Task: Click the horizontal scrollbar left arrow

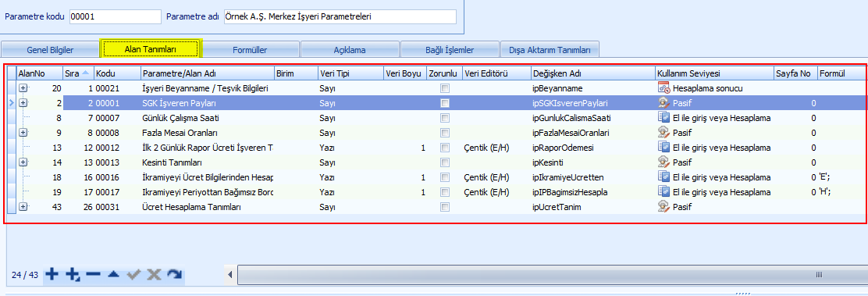Action: 231,274
